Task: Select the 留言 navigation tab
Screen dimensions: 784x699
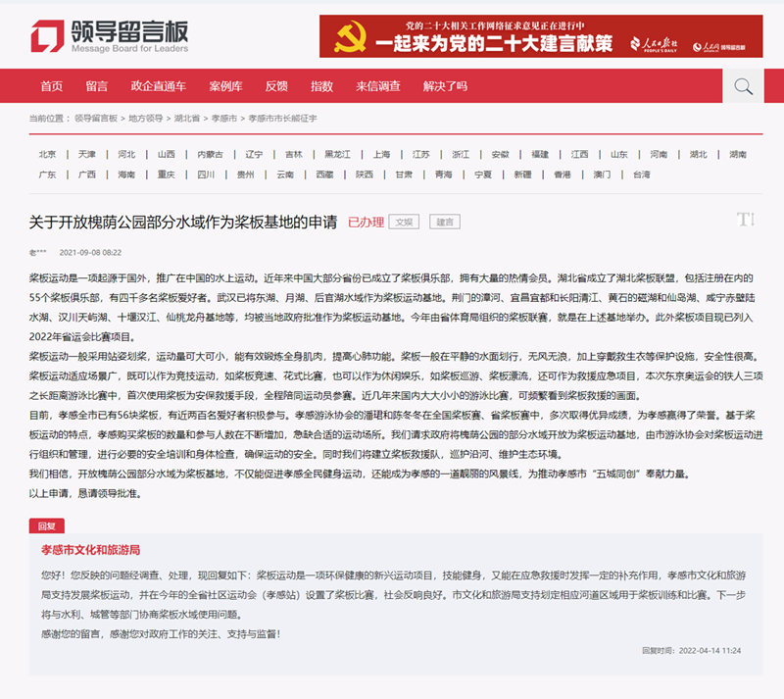Action: pyautogui.click(x=96, y=86)
